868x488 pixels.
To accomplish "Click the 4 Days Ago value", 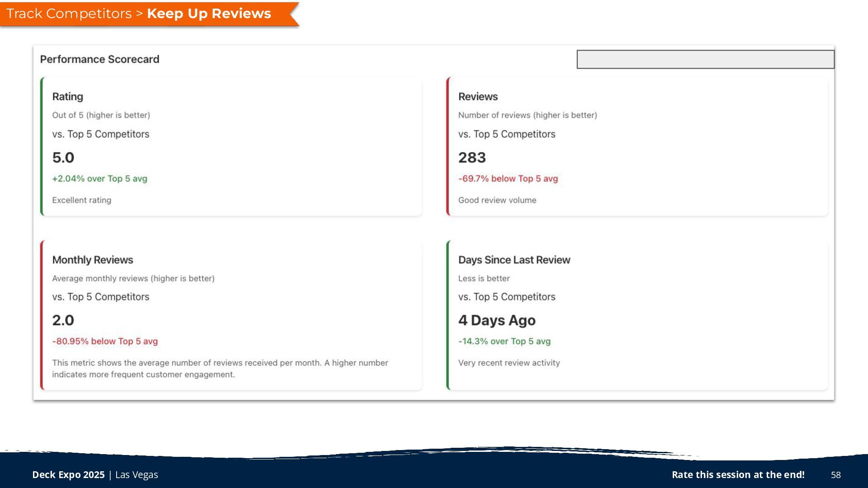I will click(x=497, y=320).
